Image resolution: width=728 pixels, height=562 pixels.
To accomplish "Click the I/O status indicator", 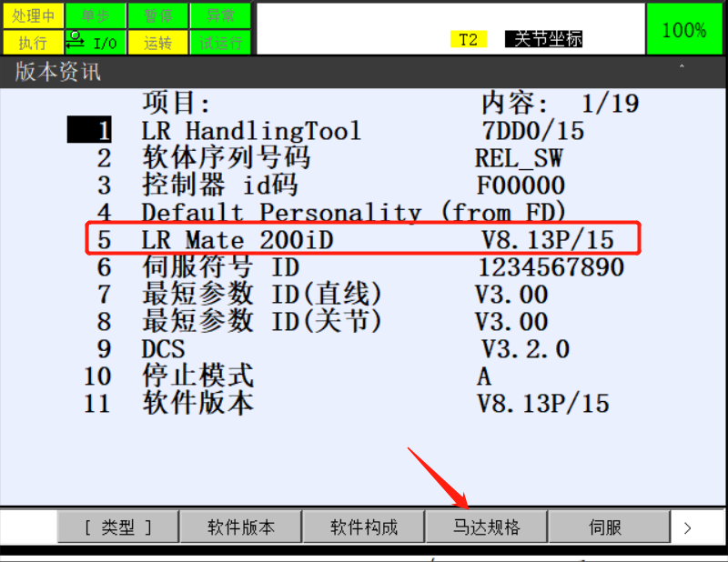I will click(96, 43).
